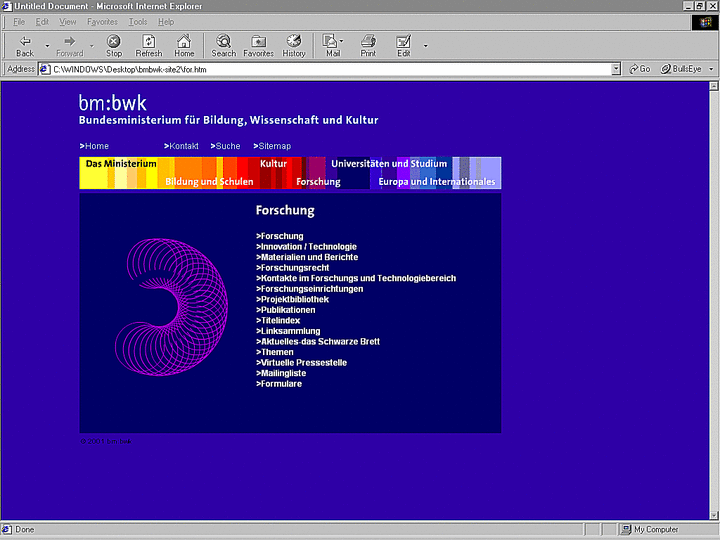The width and height of the screenshot is (720, 540).
Task: Click the >Kontakt link
Action: 181,146
